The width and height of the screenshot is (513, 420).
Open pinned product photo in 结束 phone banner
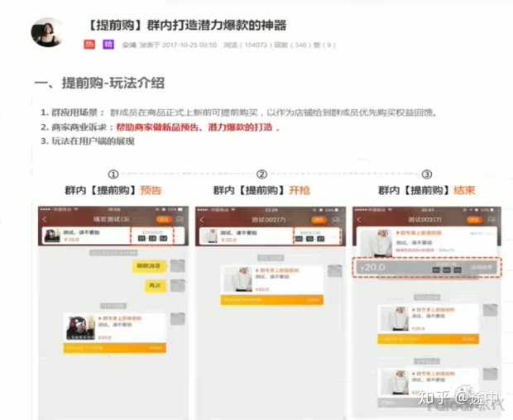376,242
